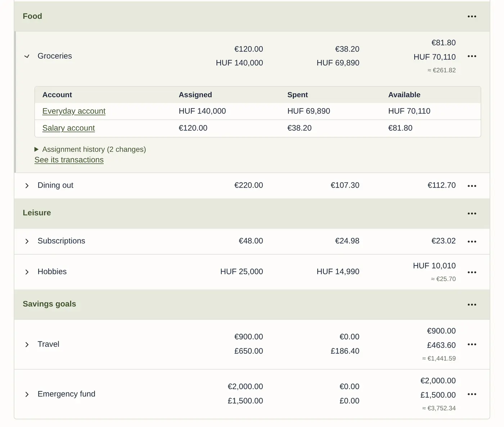Click Dining out assigned amount €220.00
The width and height of the screenshot is (504, 427).
[249, 185]
